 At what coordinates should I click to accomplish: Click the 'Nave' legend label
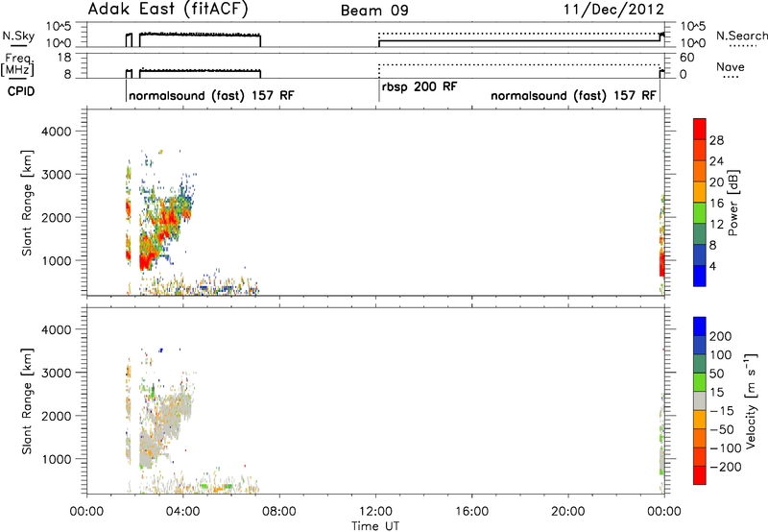point(731,66)
